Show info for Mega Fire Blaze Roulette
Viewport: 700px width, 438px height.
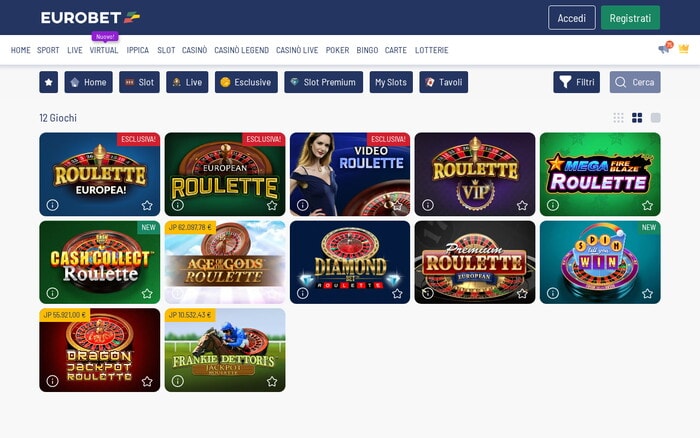pos(553,205)
